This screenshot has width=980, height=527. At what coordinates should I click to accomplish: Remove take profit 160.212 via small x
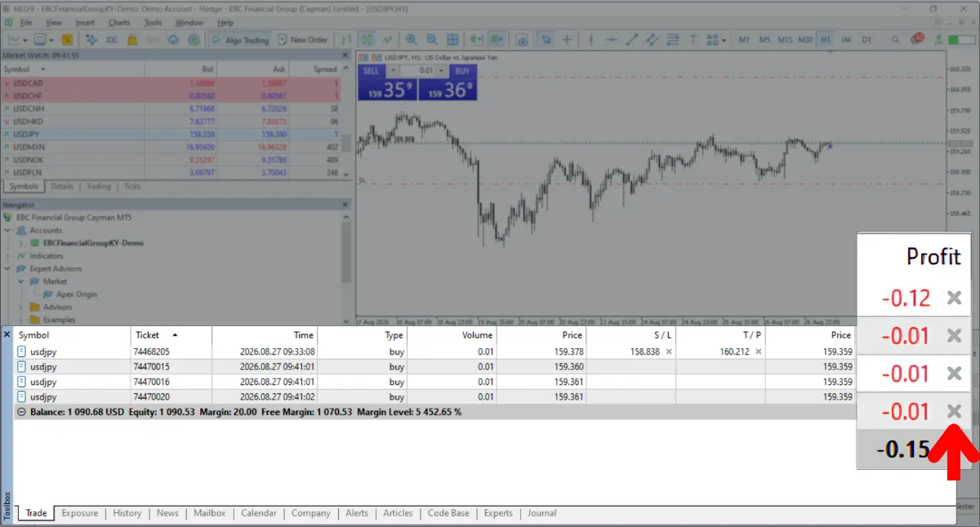(758, 352)
